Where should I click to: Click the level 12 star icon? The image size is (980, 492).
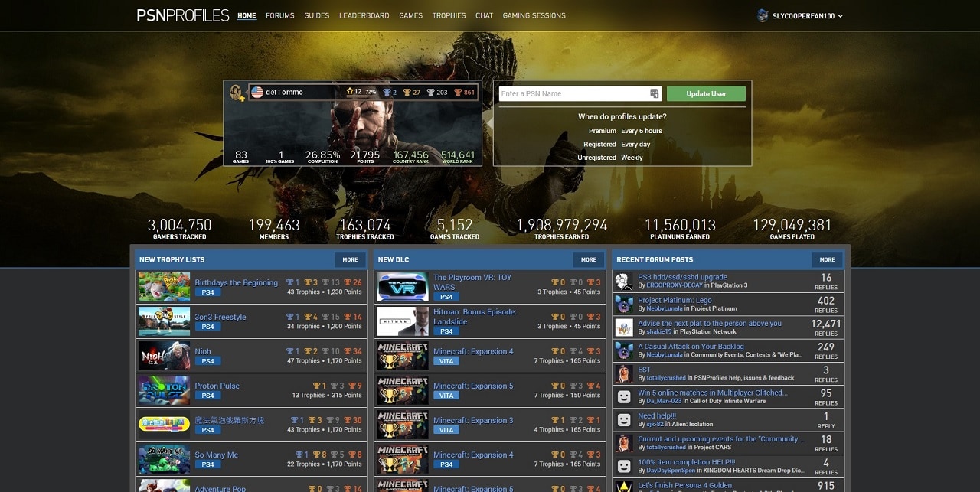pyautogui.click(x=350, y=91)
